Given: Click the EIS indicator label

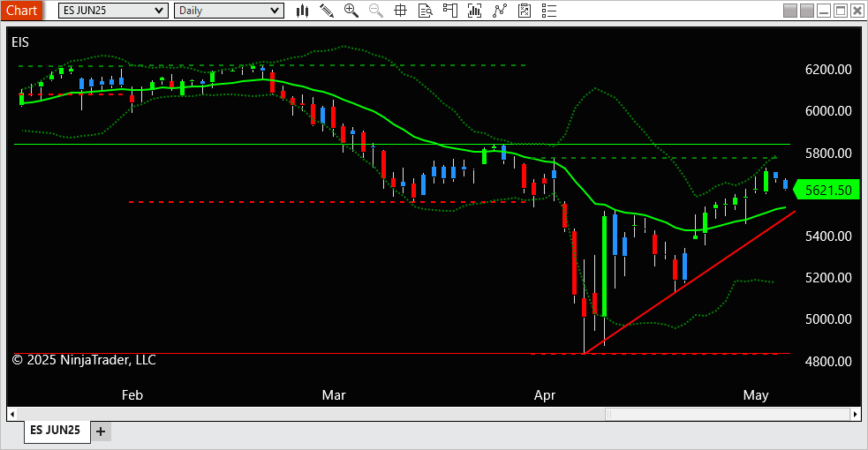Looking at the screenshot, I should tap(20, 42).
